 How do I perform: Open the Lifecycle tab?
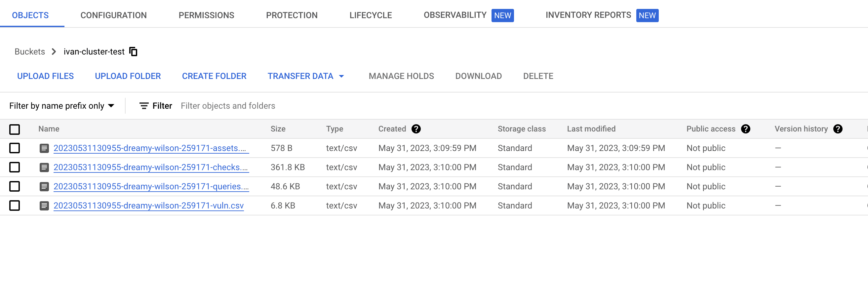point(370,15)
